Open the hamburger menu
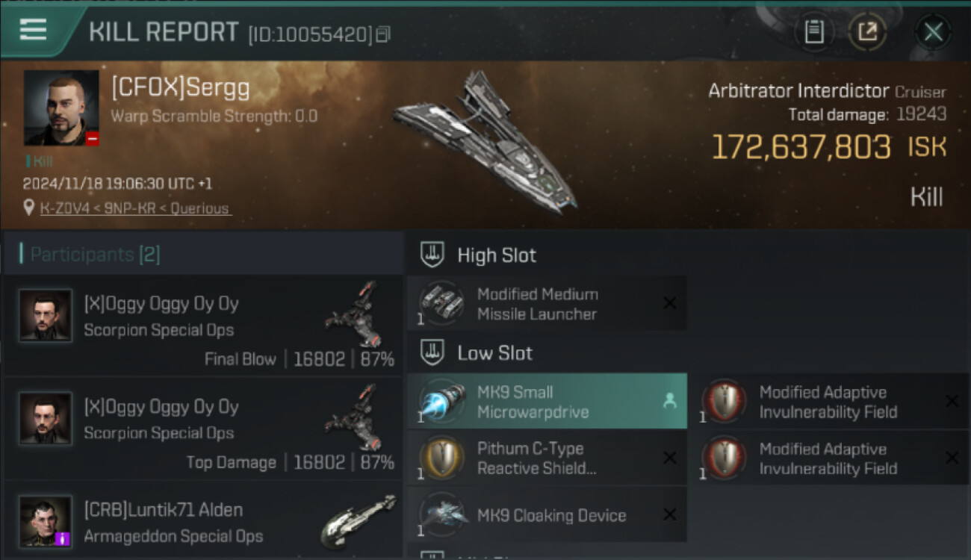Screen dimensions: 971x560 (33, 31)
